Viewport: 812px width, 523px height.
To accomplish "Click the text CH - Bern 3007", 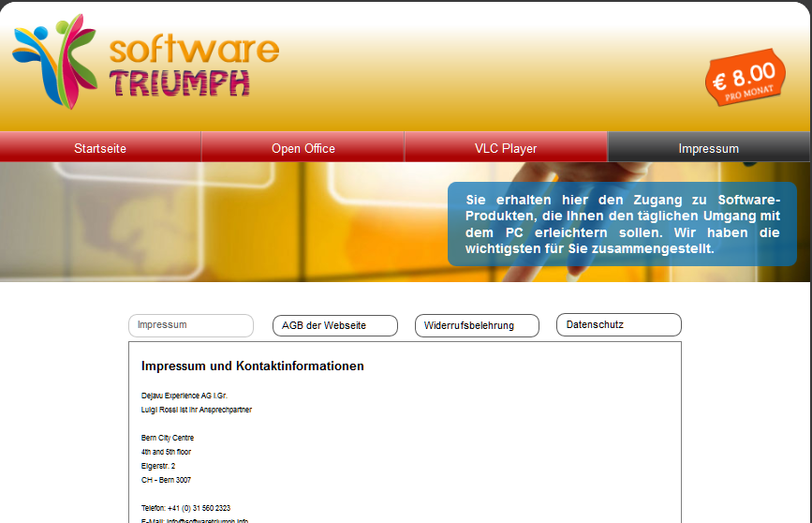I will 166,480.
